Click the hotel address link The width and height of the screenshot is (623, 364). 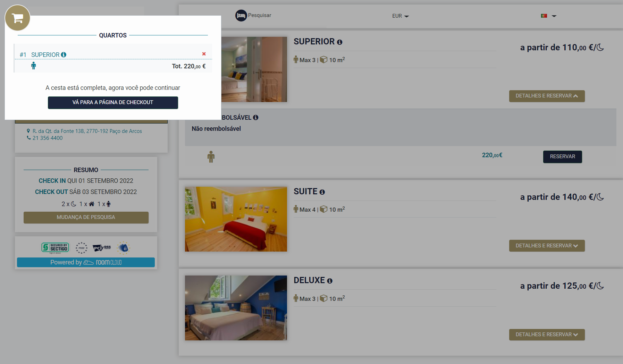click(87, 131)
